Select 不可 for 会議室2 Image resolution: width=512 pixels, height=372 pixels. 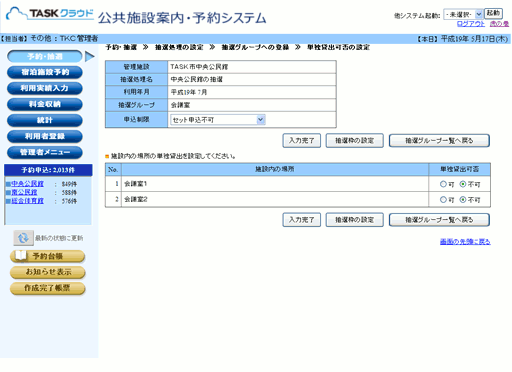(x=463, y=200)
